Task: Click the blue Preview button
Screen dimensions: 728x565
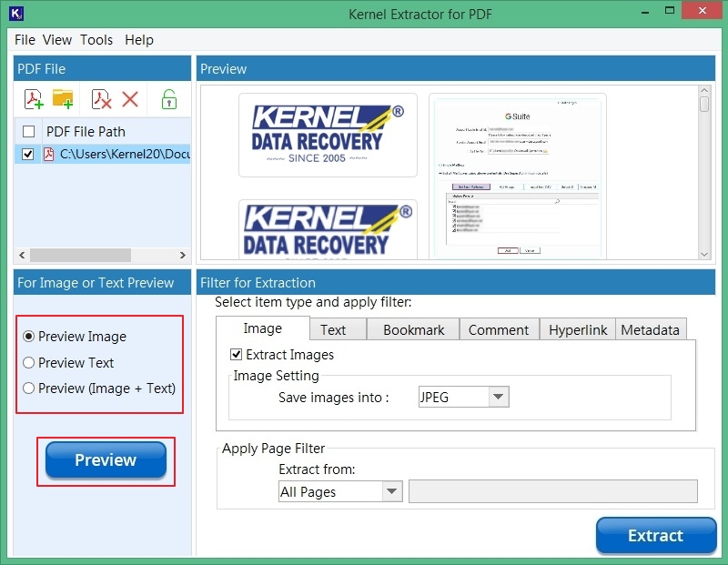Action: (x=106, y=459)
